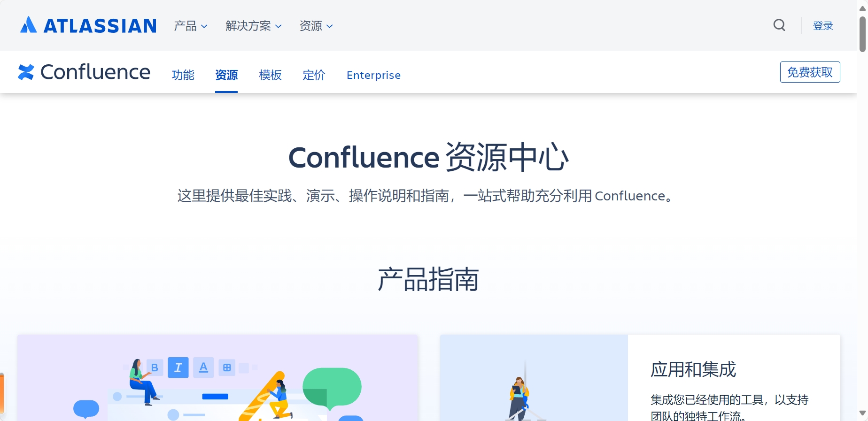
Task: Click the 免费获取 button
Action: pos(810,72)
